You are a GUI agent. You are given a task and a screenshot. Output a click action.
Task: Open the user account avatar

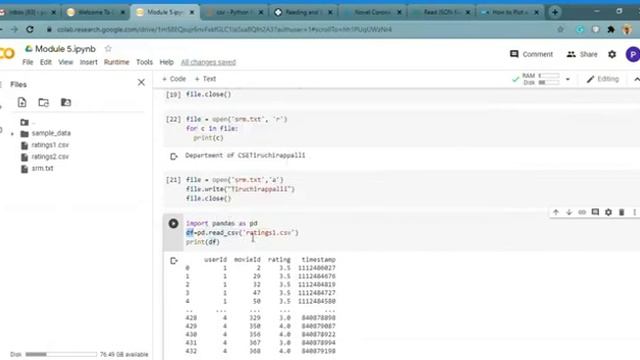633,54
